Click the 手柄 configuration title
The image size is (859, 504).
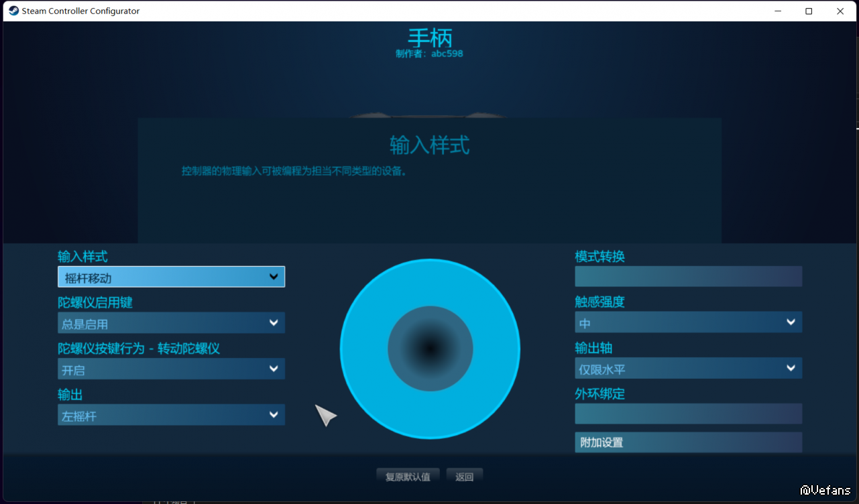click(430, 37)
